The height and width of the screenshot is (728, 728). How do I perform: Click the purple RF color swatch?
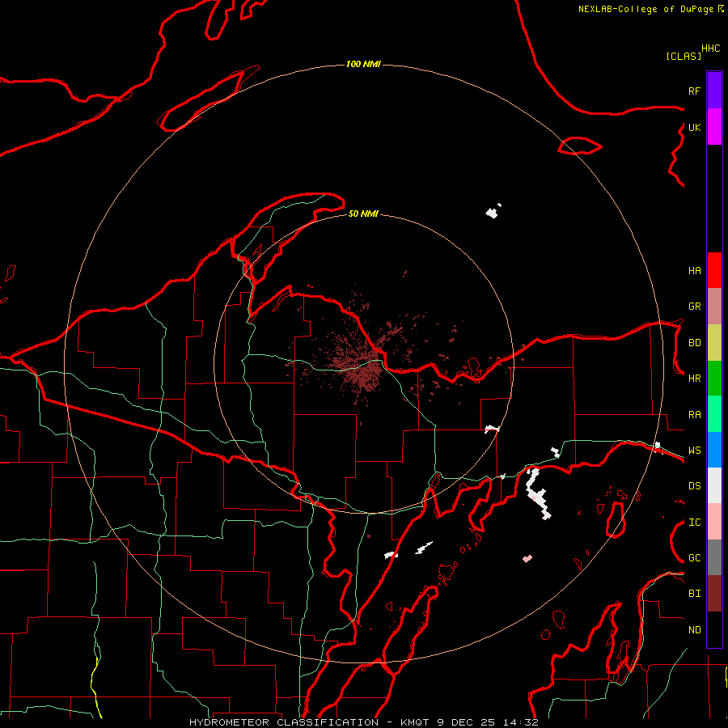(x=714, y=91)
